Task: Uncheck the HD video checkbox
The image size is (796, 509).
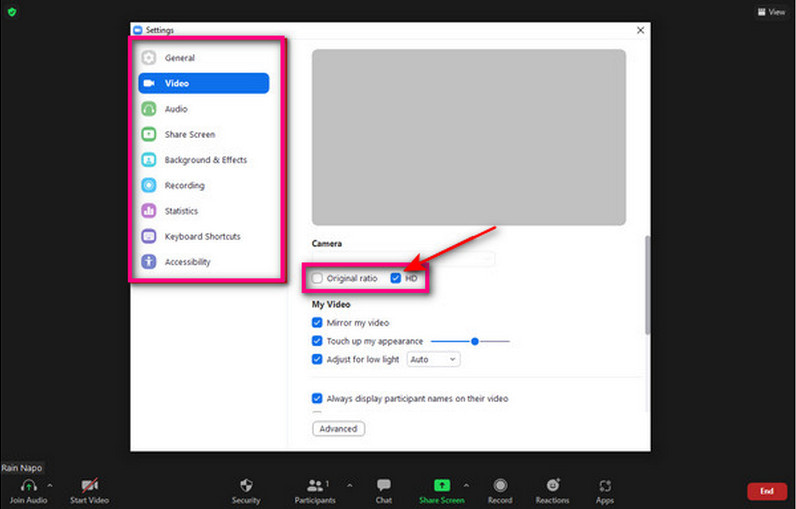Action: click(x=397, y=278)
